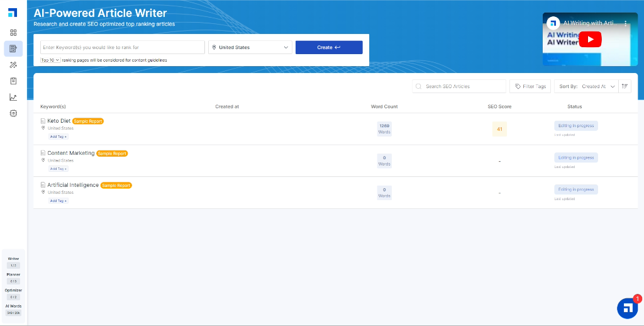Image resolution: width=644 pixels, height=326 pixels.
Task: Open the Content Marketing article
Action: (70, 153)
